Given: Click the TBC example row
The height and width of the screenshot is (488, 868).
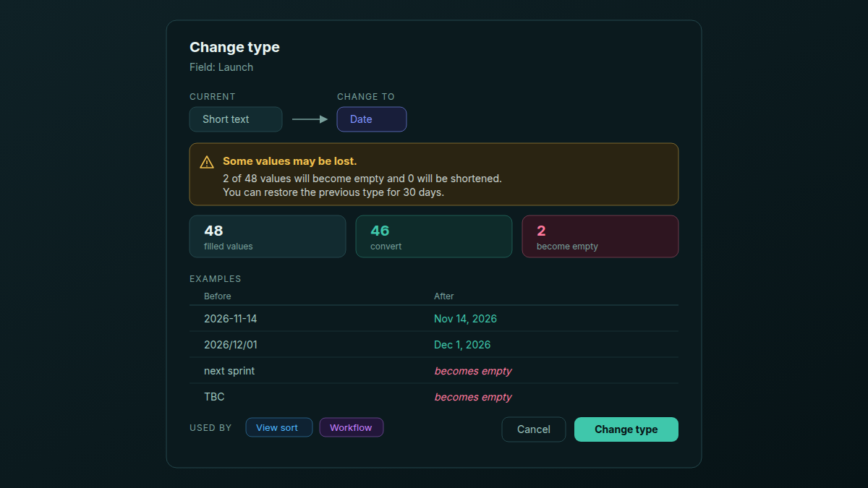Looking at the screenshot, I should coord(434,397).
